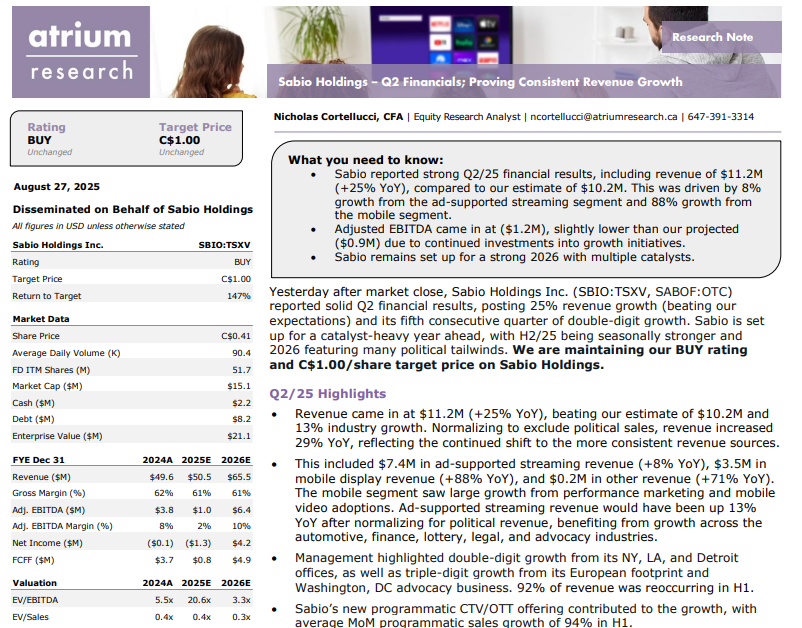
Task: Click the 2026E Adj. EBITDA value $6.4
Action: point(241,510)
